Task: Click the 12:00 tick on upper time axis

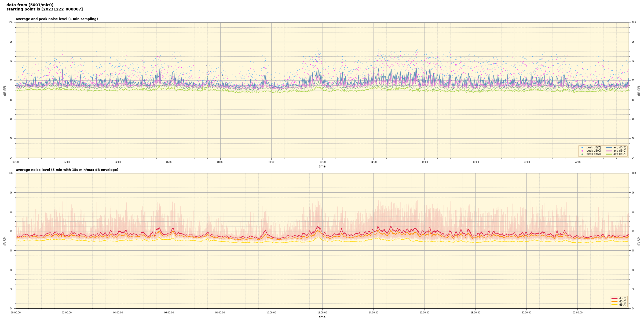Action: (322, 162)
